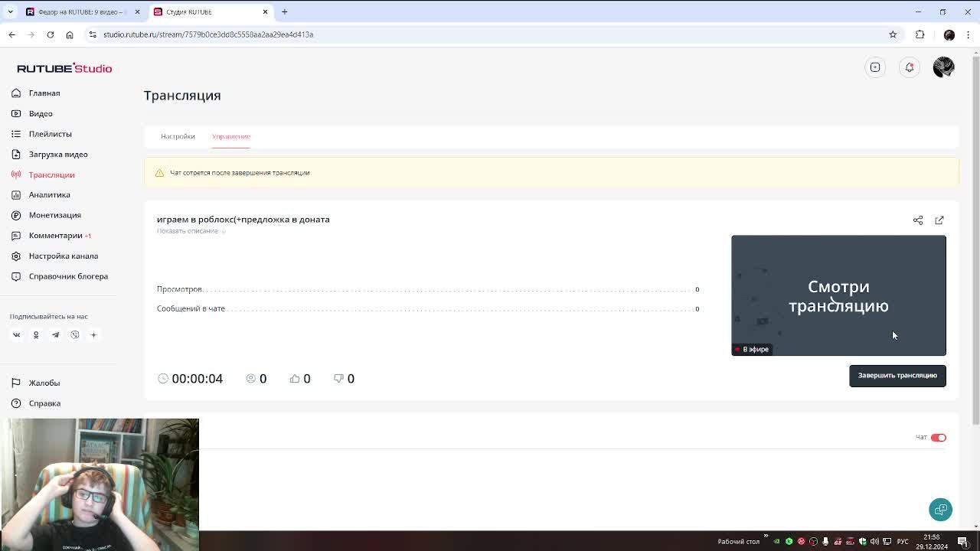Open the notifications bell in the header

[910, 67]
